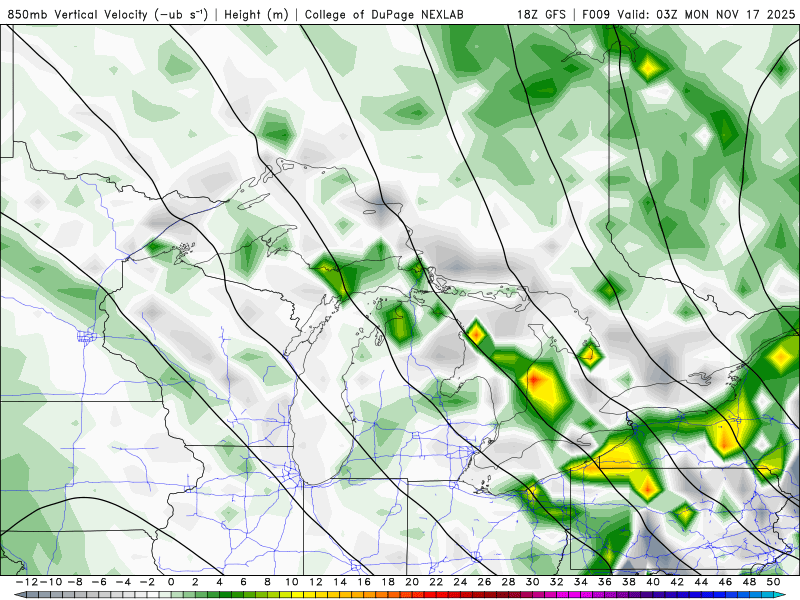The image size is (800, 600).
Task: Click the 'Height (m)' header label
Action: coord(257,14)
